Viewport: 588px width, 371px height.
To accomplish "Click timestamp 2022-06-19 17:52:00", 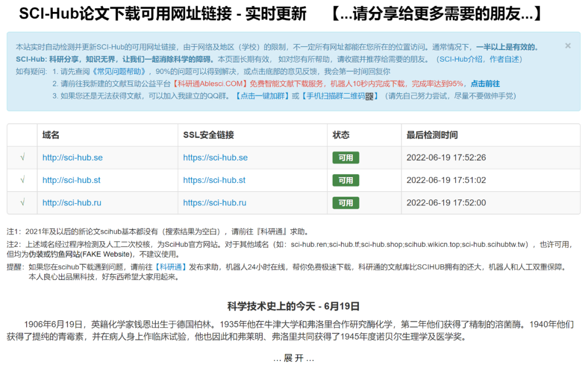I will tap(446, 203).
